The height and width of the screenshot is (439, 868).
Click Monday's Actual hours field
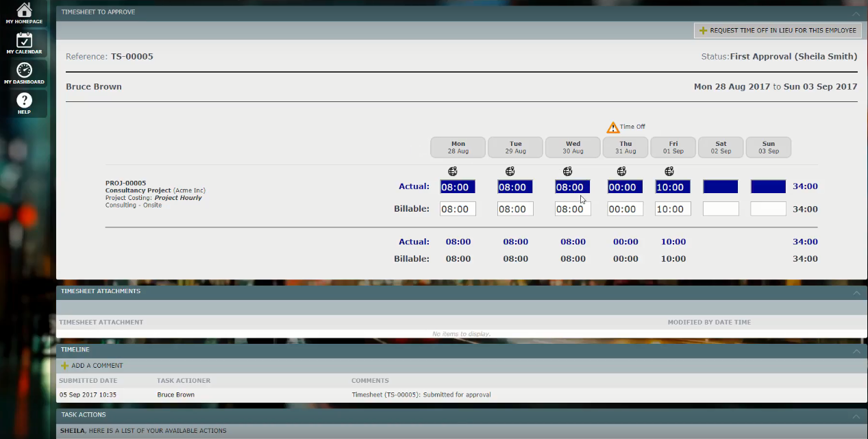pyautogui.click(x=458, y=187)
